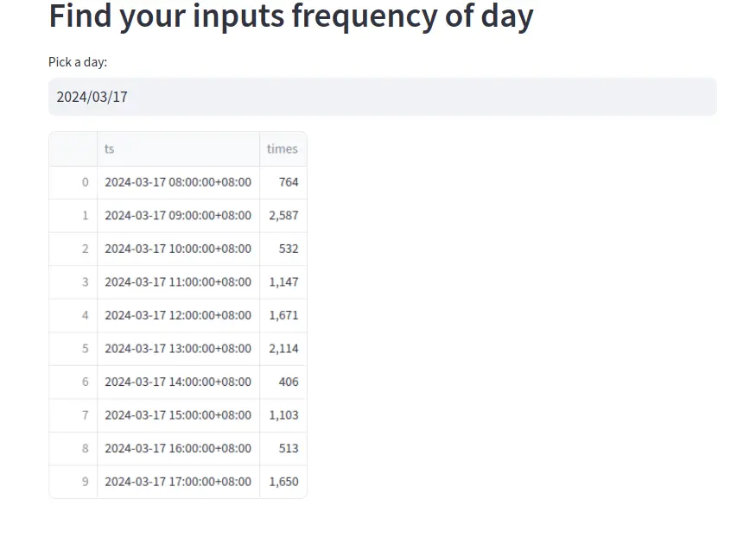Image resolution: width=756 pixels, height=537 pixels.
Task: Select the 11:00:00 timestamp cell
Action: (x=178, y=282)
